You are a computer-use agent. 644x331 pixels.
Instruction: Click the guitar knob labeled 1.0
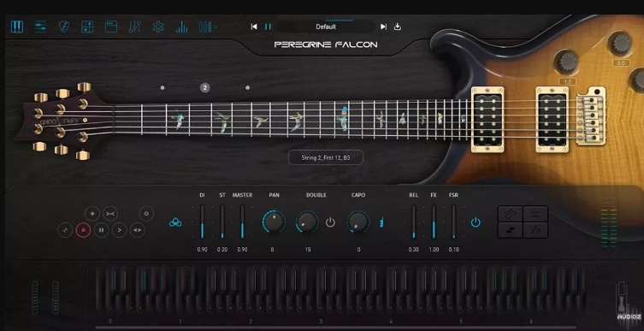point(568,62)
